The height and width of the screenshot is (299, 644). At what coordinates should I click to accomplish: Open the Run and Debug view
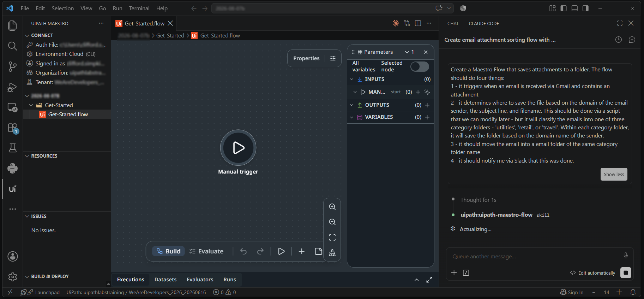click(x=12, y=87)
